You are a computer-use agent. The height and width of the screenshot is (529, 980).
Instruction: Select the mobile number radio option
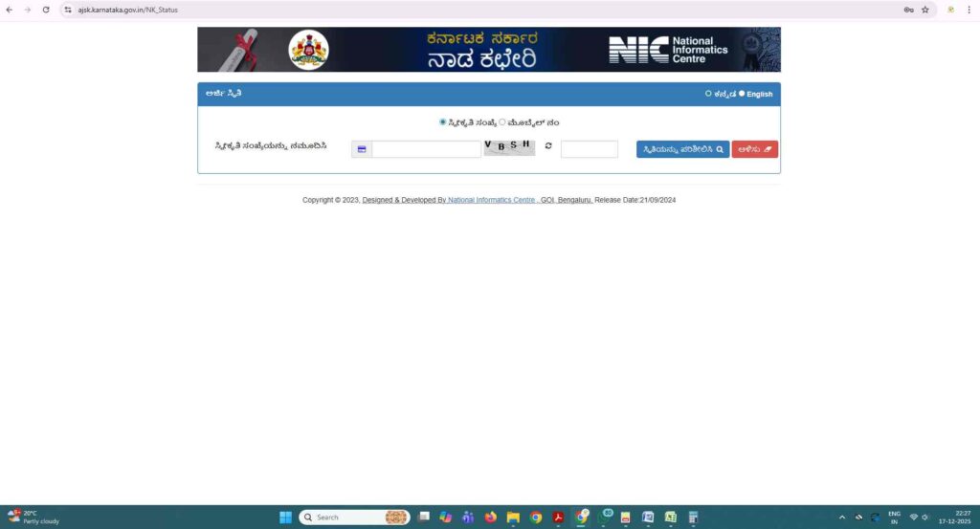pos(501,122)
